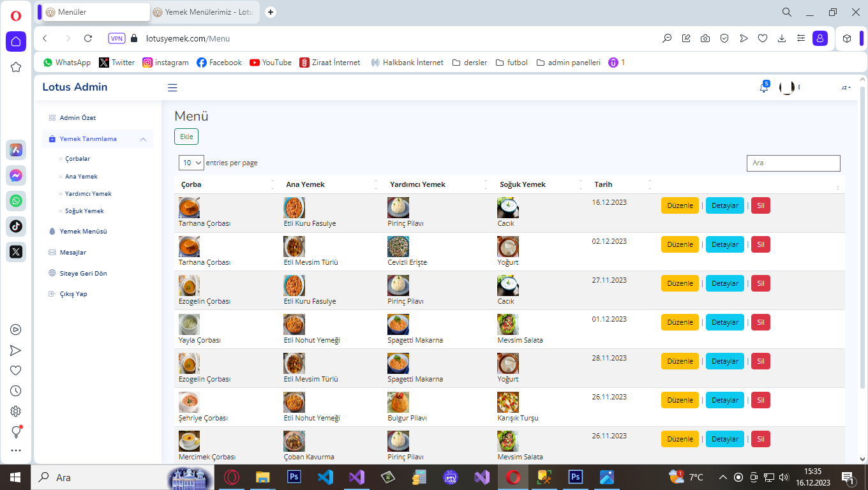The width and height of the screenshot is (868, 490).
Task: Toggle the VPN badge in address bar
Action: point(117,38)
